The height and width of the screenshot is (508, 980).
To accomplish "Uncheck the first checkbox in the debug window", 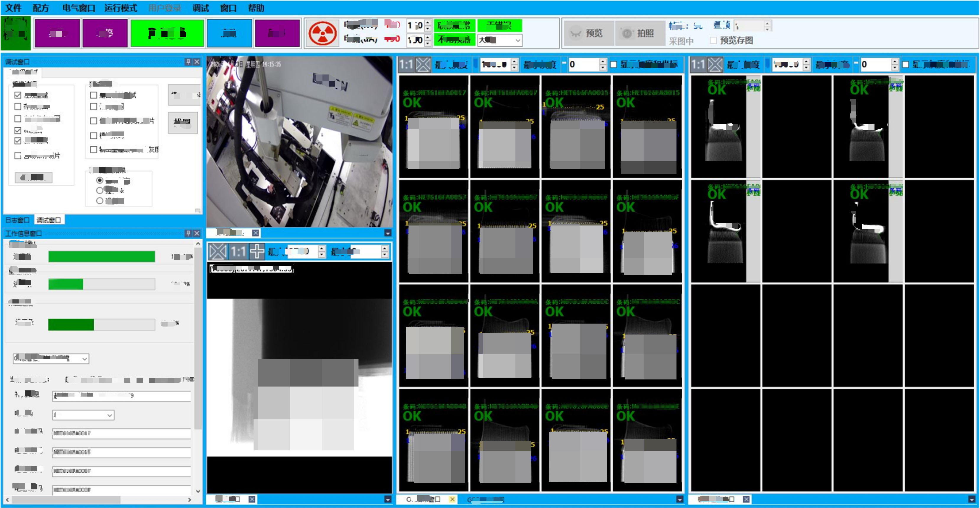I will point(17,95).
